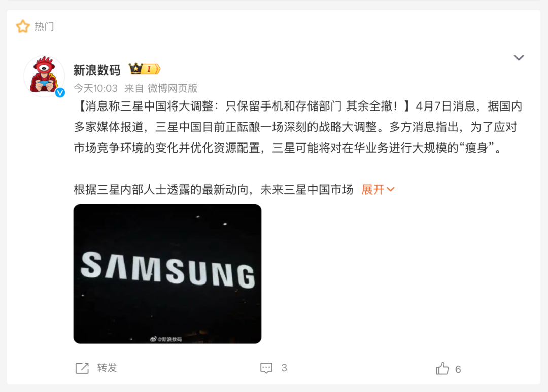Click the comment count 3
The height and width of the screenshot is (392, 548).
[284, 368]
